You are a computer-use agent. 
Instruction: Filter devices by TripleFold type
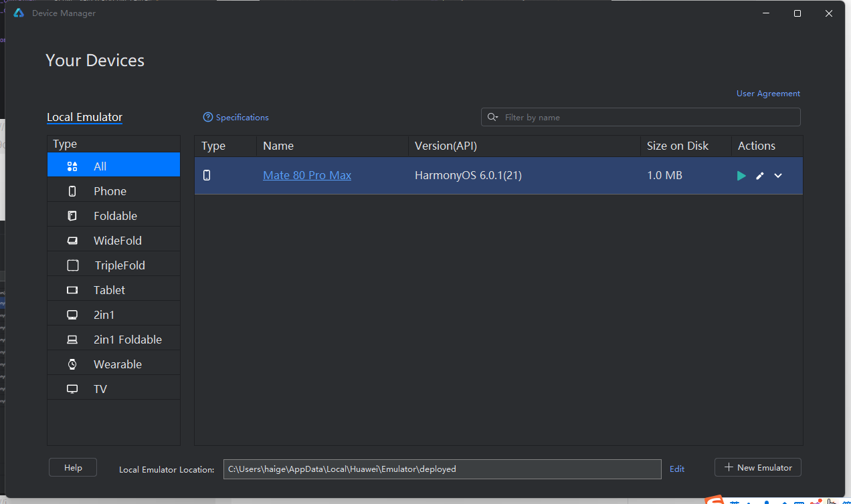tap(114, 265)
